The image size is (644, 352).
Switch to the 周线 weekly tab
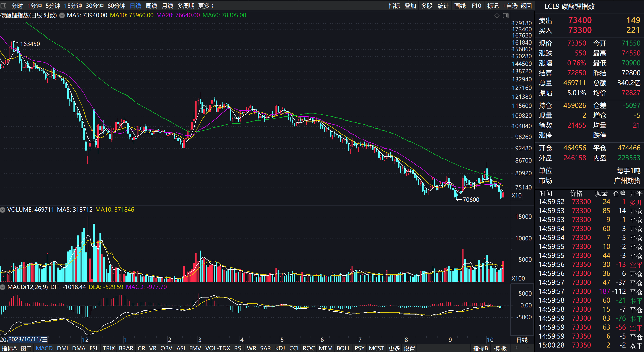click(x=151, y=6)
